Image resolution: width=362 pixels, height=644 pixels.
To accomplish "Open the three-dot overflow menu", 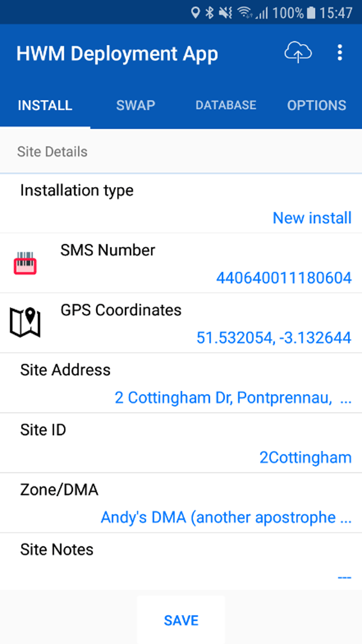I will point(340,53).
